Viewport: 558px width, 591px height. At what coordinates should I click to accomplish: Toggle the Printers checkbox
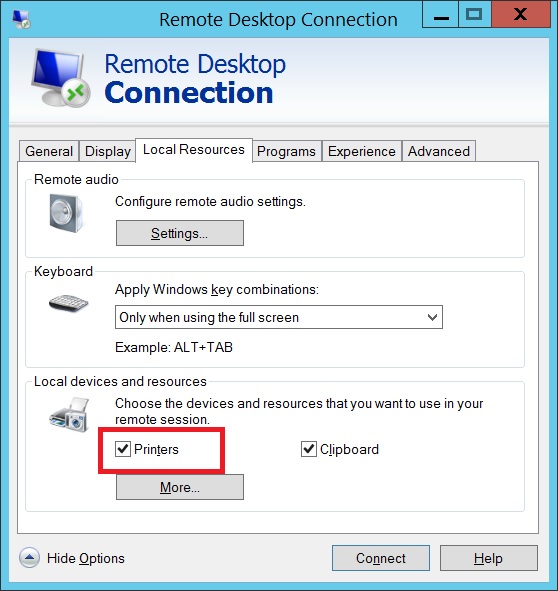(123, 449)
